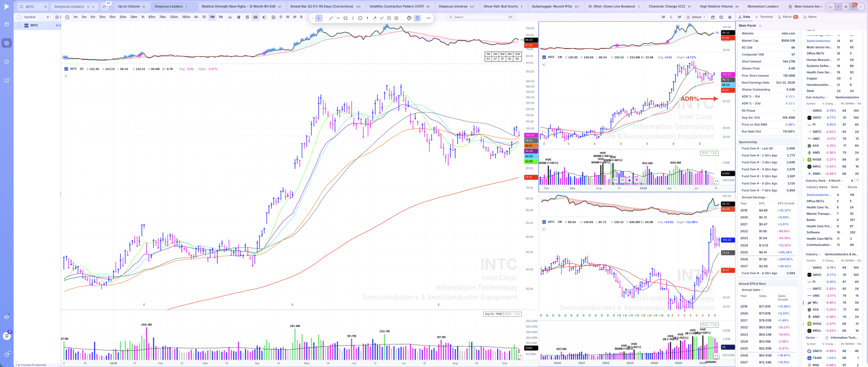The image size is (868, 367).
Task: Toggle the RS Phase checkmark
Action: pyautogui.click(x=794, y=111)
